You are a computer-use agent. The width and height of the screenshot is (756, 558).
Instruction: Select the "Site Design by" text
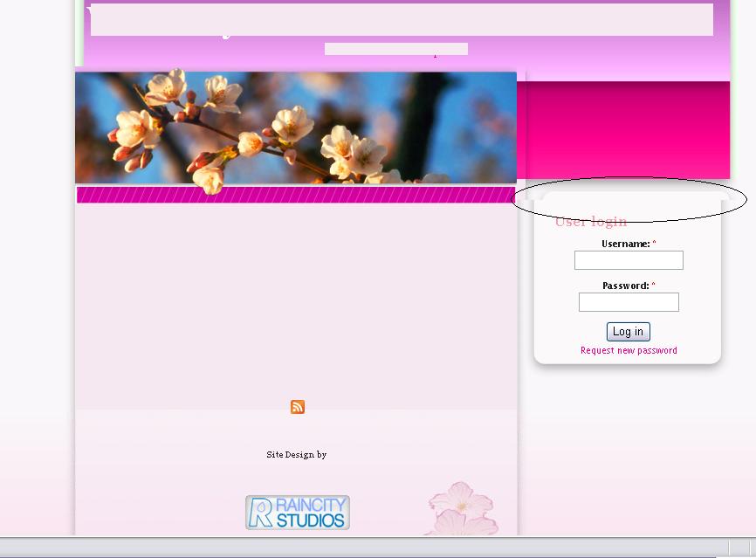[297, 454]
